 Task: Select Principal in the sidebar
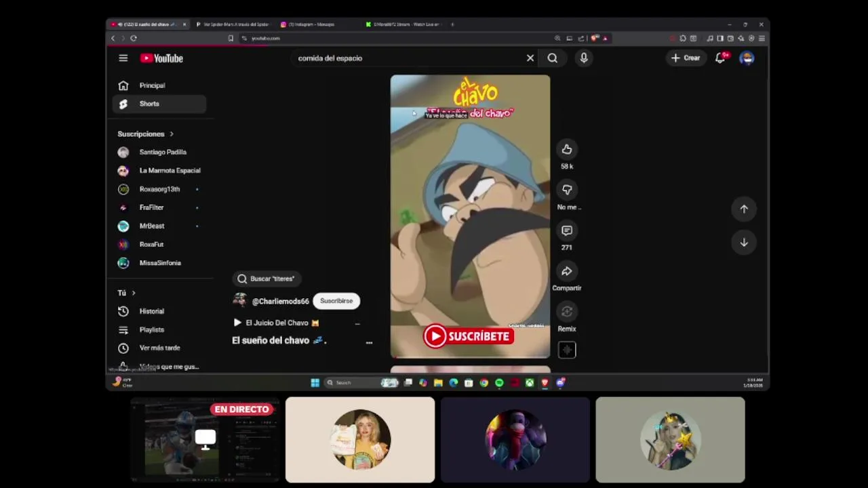tap(159, 85)
